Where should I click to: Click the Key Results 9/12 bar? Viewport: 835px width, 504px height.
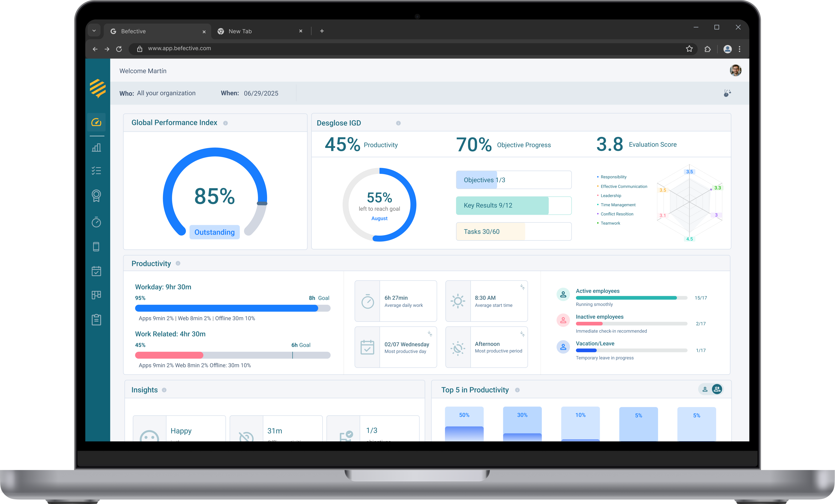pyautogui.click(x=513, y=206)
